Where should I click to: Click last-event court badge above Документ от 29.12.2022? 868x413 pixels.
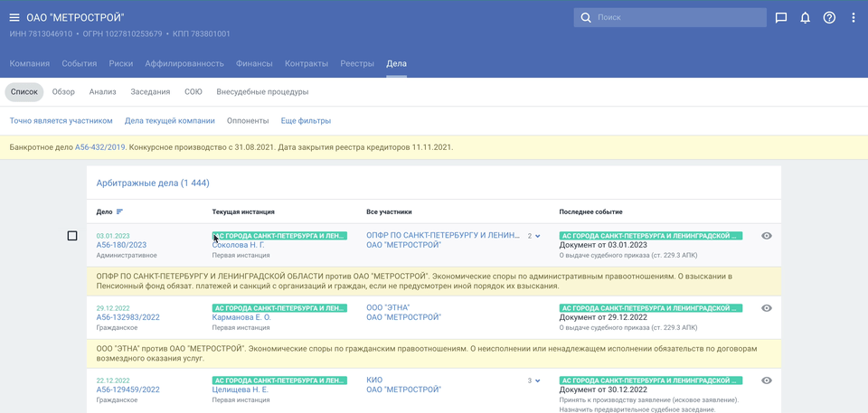click(651, 308)
